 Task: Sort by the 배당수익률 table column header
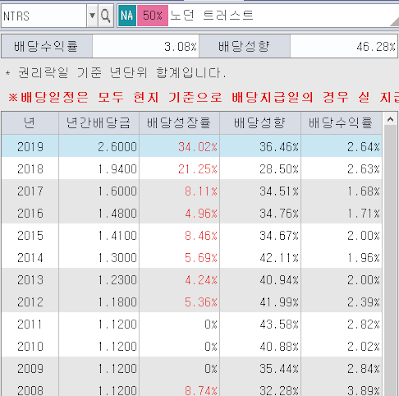341,123
